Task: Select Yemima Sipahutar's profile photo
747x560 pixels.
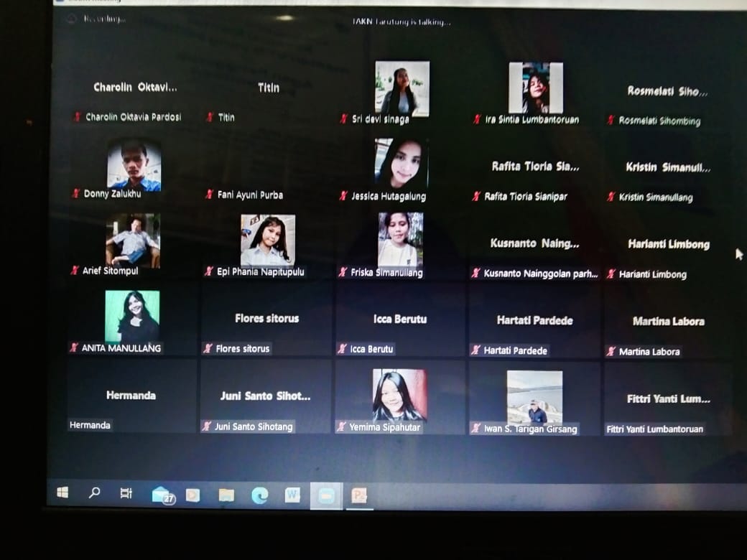Action: (399, 396)
